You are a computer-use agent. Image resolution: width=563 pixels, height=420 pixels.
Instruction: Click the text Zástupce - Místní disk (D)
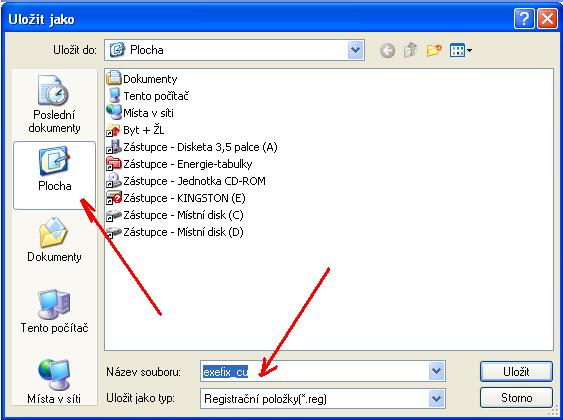coord(183,232)
